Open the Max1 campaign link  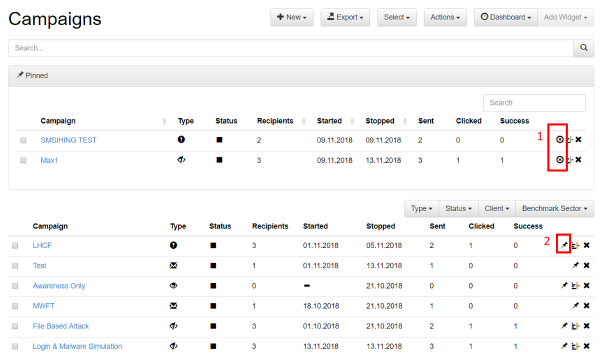coord(49,160)
